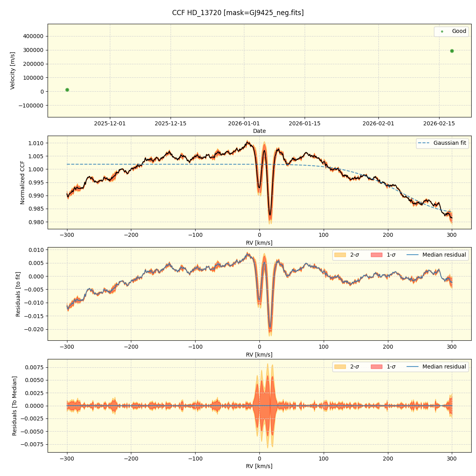The image size is (476, 476).
Task: Click the 2026-01-15 date tick label
Action: (x=305, y=123)
